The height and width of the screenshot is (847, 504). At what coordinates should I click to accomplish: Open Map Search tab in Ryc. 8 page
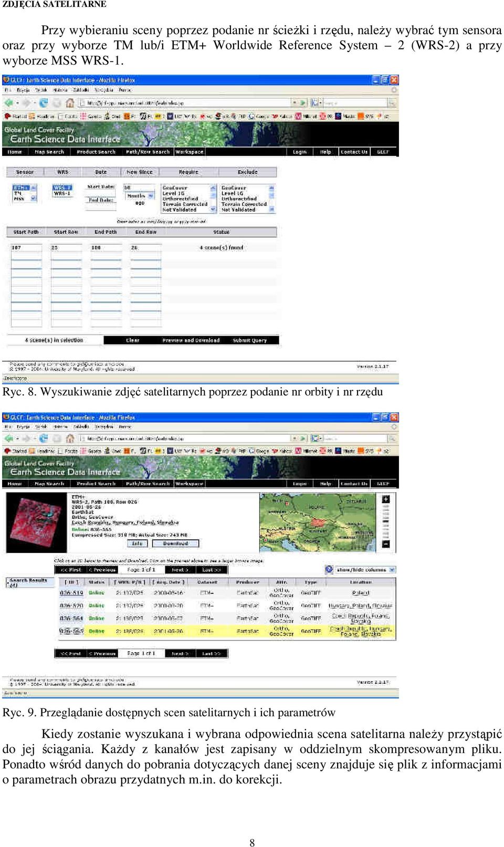(49, 152)
